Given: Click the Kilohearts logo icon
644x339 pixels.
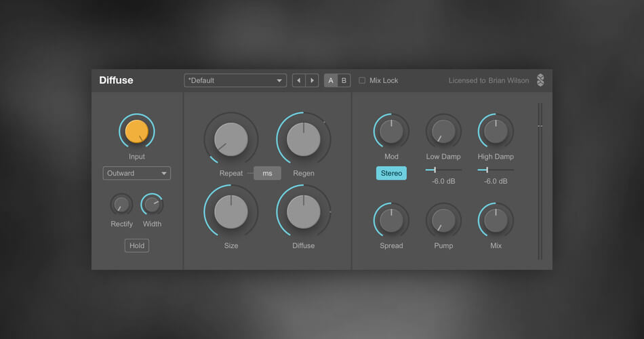Looking at the screenshot, I should click(540, 81).
